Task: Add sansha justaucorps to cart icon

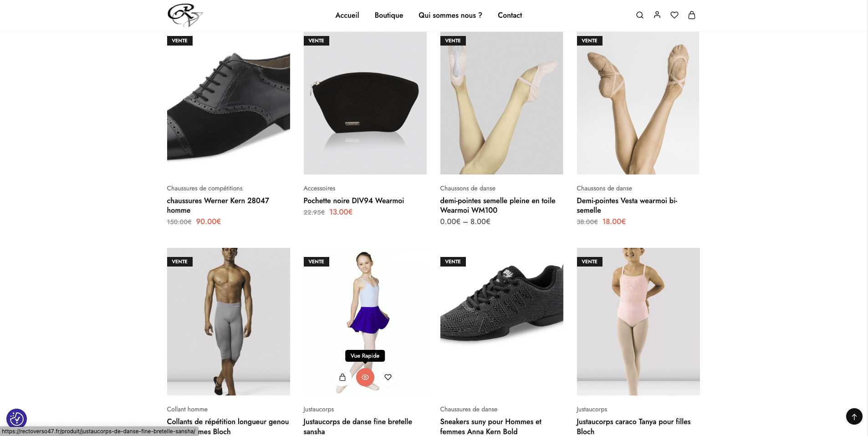Action: click(x=342, y=377)
